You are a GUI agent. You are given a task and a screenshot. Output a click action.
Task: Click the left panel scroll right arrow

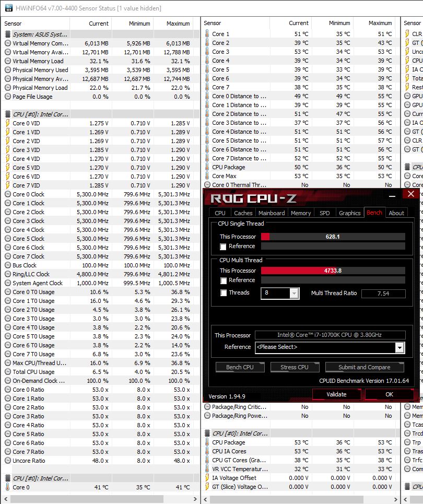(195, 499)
